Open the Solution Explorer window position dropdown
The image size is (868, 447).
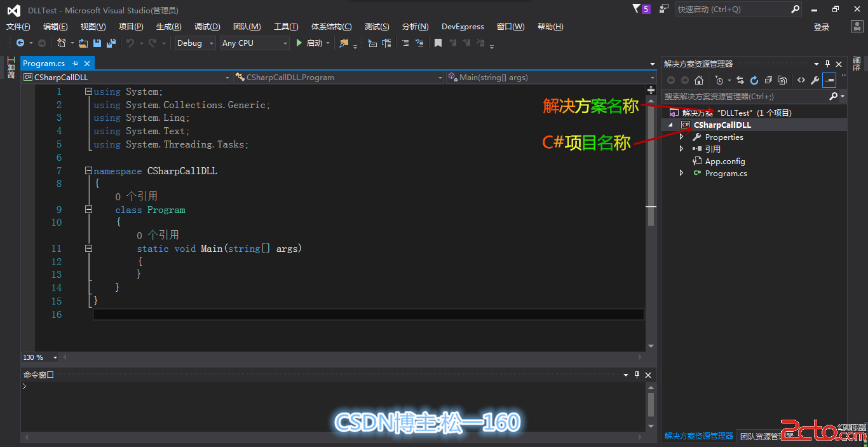[817, 64]
